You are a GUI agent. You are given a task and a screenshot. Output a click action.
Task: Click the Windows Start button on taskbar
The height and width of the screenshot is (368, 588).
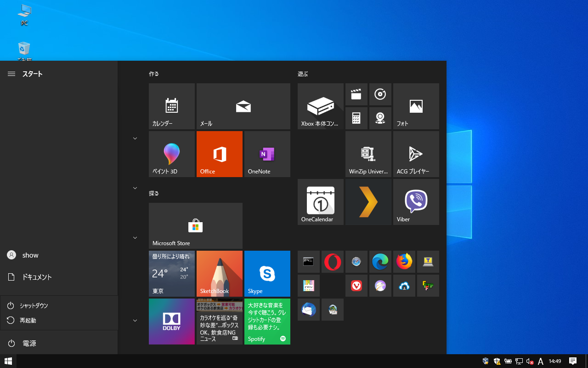pyautogui.click(x=8, y=361)
